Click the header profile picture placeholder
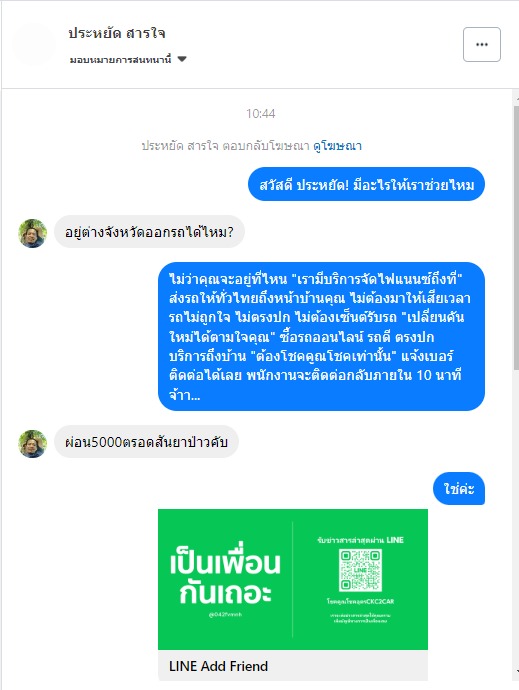Image resolution: width=519 pixels, height=690 pixels. (34, 44)
